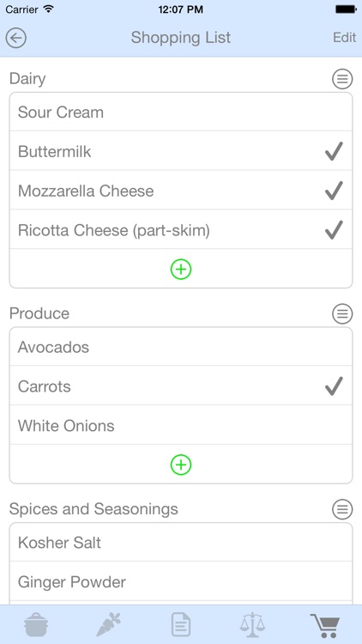Image resolution: width=362 pixels, height=644 pixels.
Task: Uncheck the Buttermilk checkmark
Action: click(334, 151)
